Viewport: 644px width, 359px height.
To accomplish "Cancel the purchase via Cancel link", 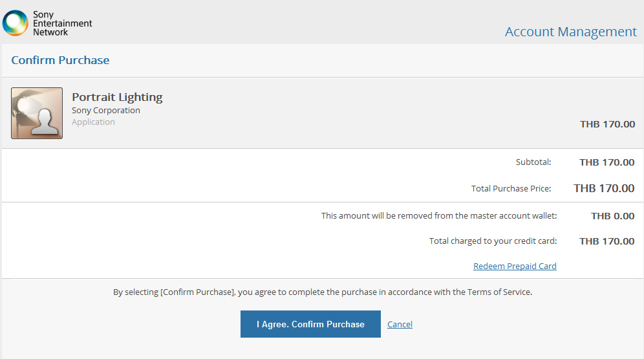I will (400, 325).
